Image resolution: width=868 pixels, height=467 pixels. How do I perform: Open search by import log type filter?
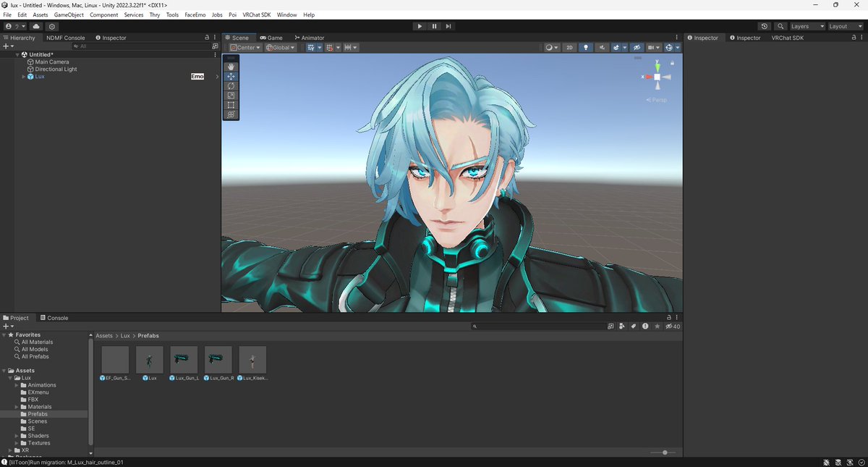click(x=645, y=327)
